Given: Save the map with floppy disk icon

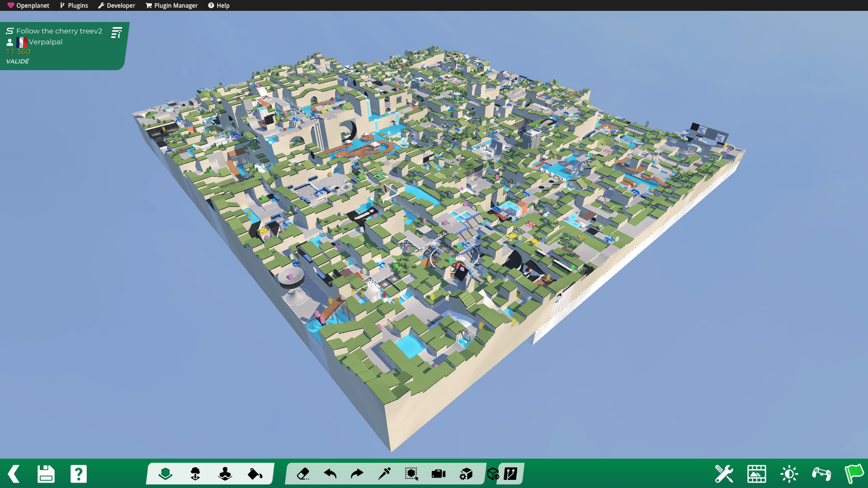Looking at the screenshot, I should point(46,474).
